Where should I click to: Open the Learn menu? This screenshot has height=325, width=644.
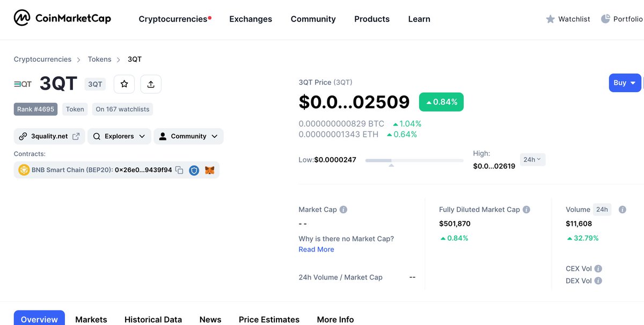419,19
